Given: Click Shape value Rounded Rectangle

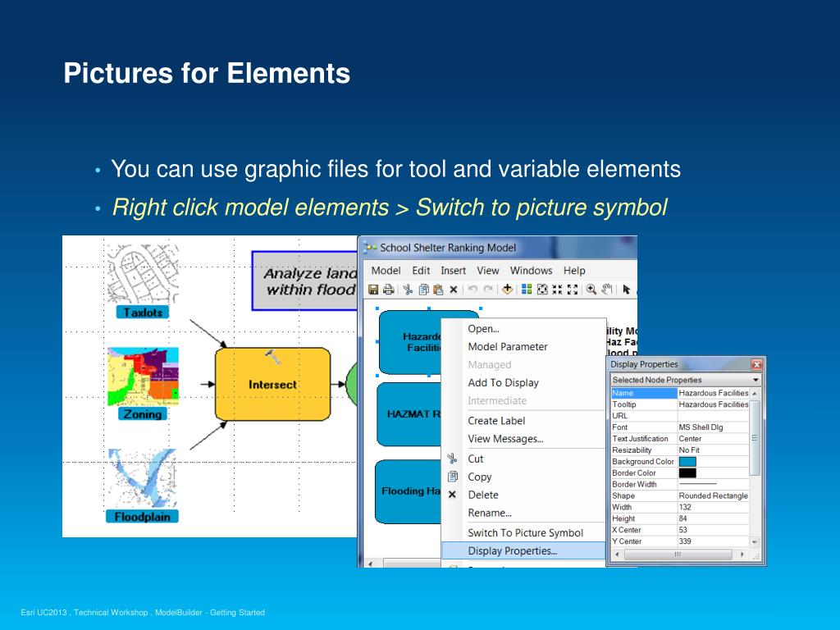Looking at the screenshot, I should 713,495.
